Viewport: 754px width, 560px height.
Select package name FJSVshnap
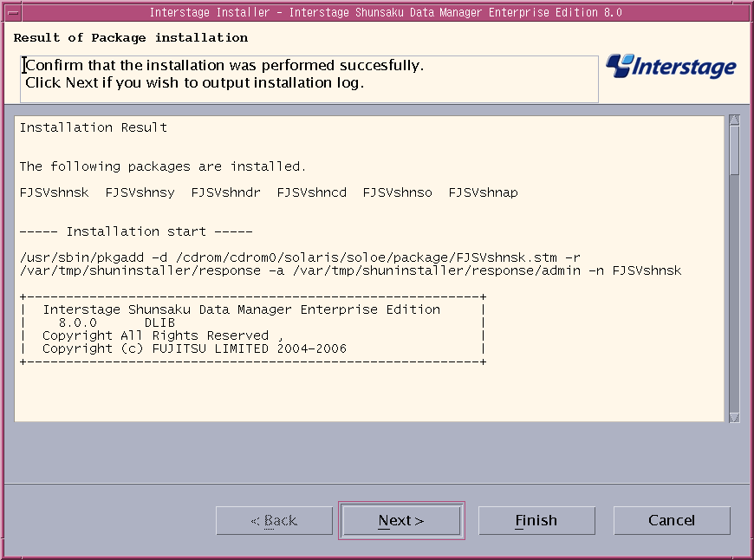click(484, 192)
